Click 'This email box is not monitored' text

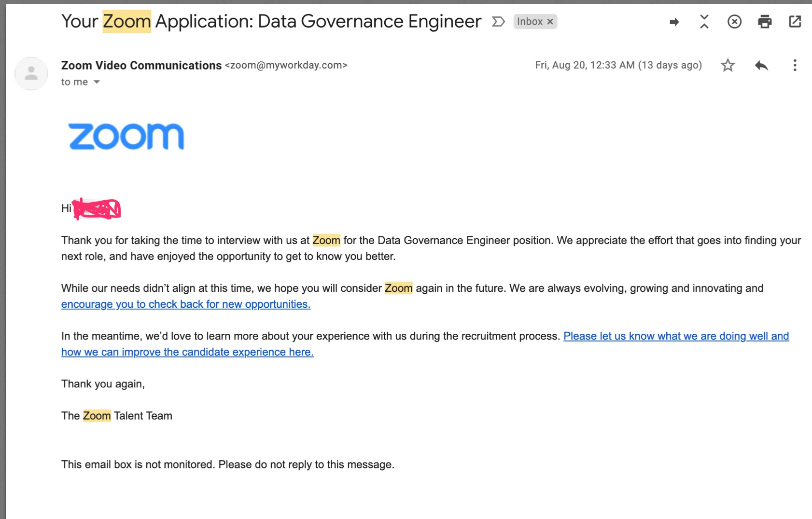click(x=228, y=464)
